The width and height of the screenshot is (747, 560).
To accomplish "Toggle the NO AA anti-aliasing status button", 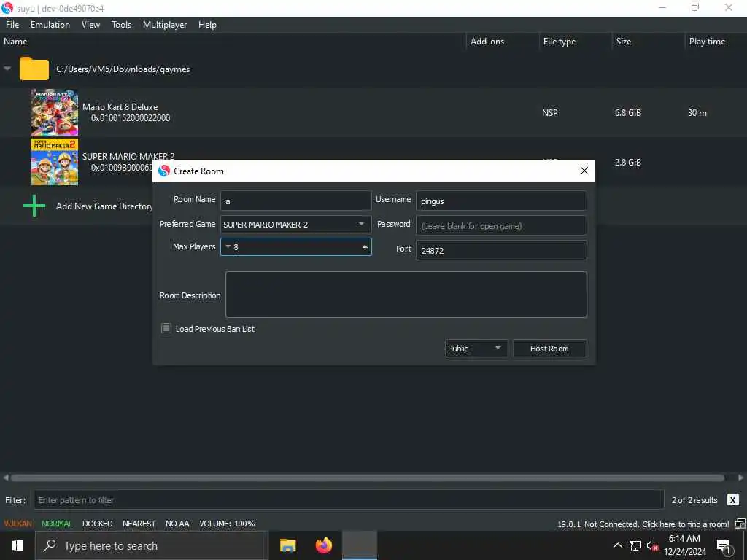I will click(177, 524).
